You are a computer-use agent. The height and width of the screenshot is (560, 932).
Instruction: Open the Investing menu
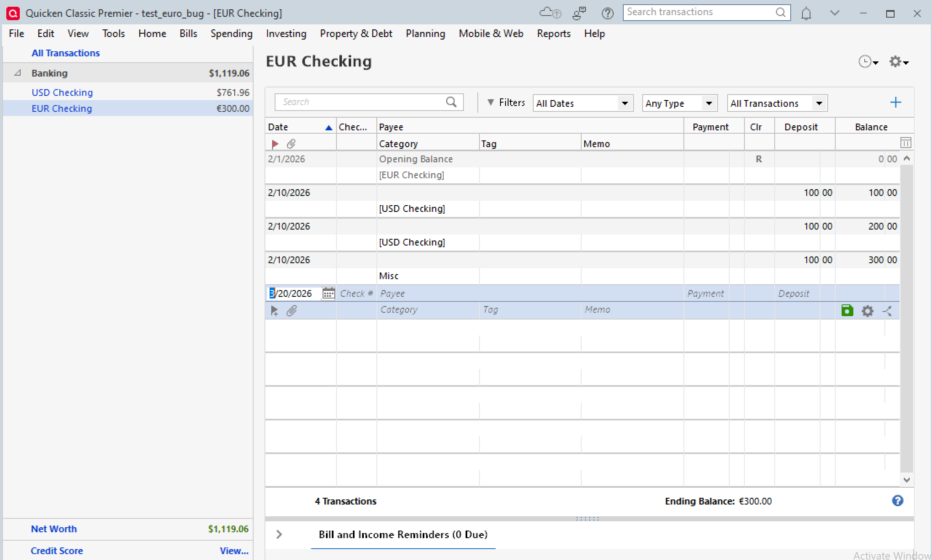[286, 33]
